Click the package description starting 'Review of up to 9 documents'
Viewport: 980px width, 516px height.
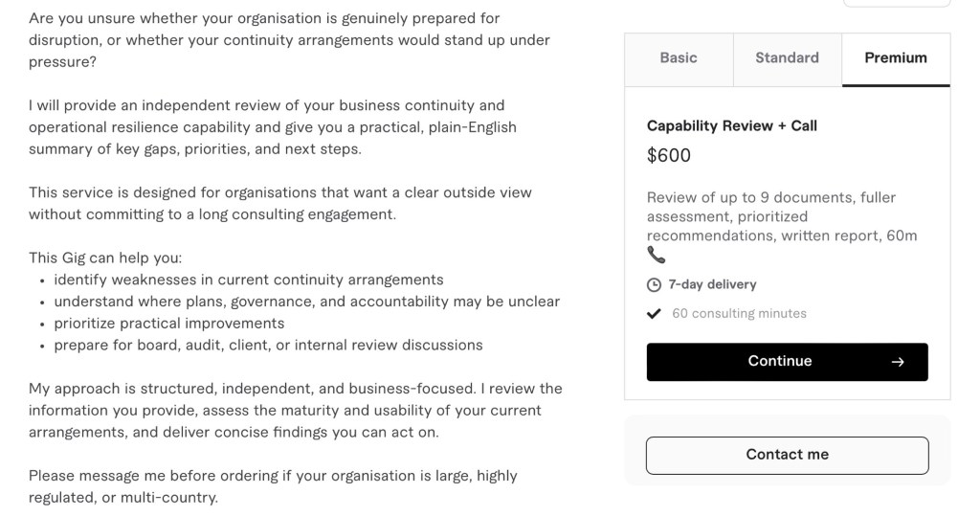pos(782,216)
